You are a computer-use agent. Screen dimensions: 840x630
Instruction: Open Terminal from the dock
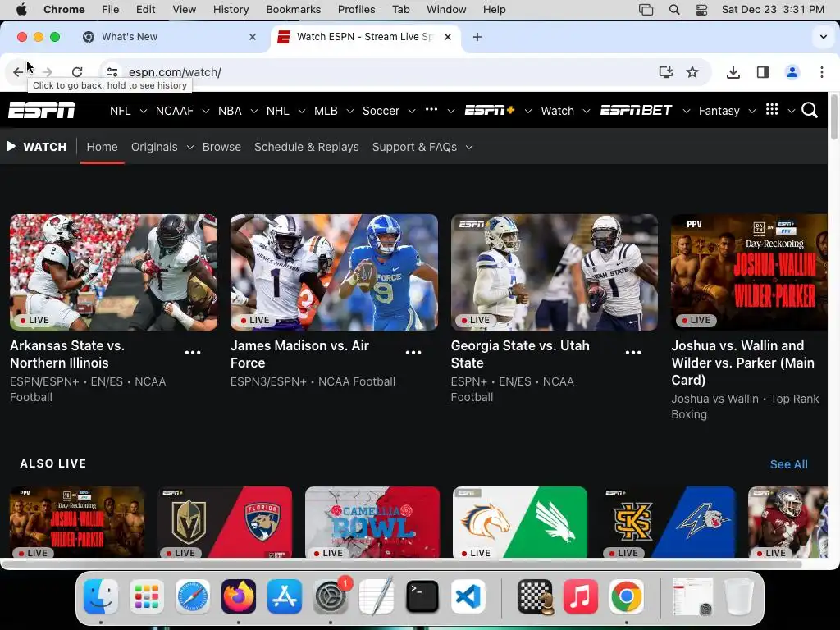(x=422, y=596)
